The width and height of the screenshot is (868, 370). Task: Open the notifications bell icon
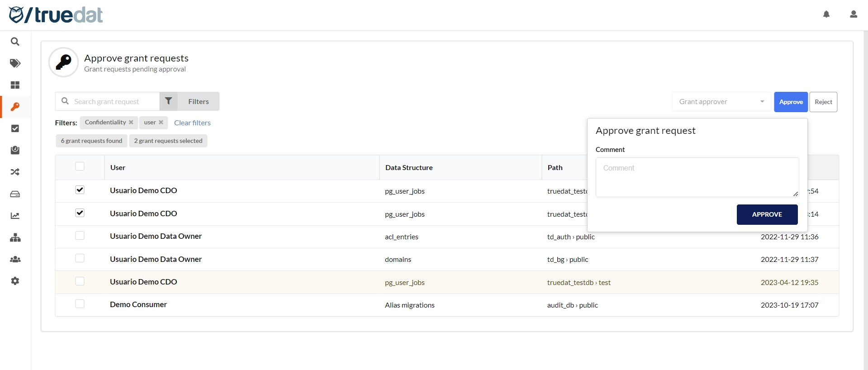[826, 14]
